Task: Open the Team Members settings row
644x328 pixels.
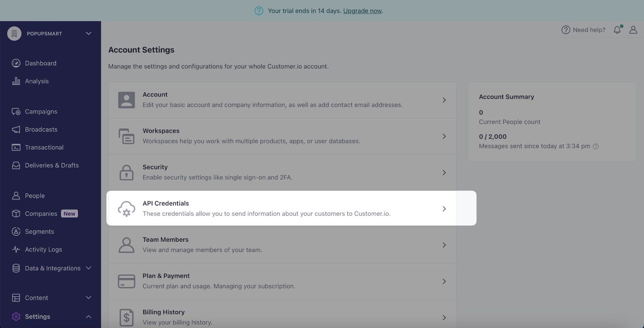Action: 282,245
